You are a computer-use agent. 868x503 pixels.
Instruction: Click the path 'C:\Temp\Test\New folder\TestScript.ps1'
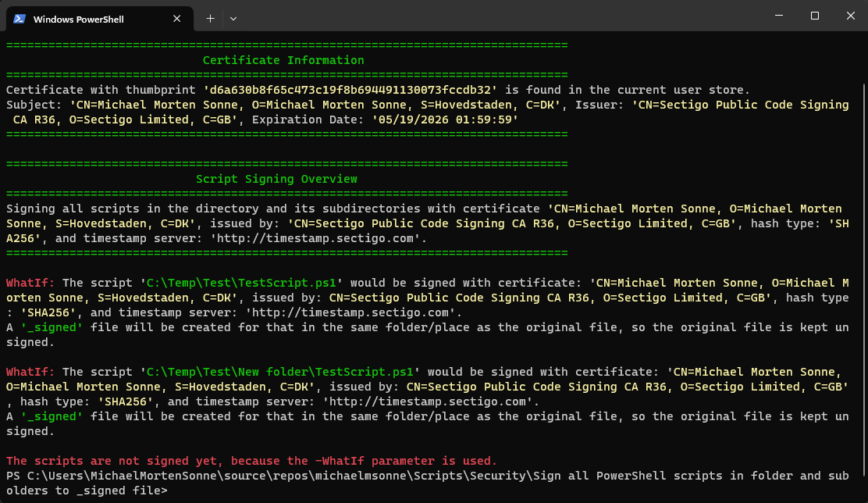(x=279, y=372)
